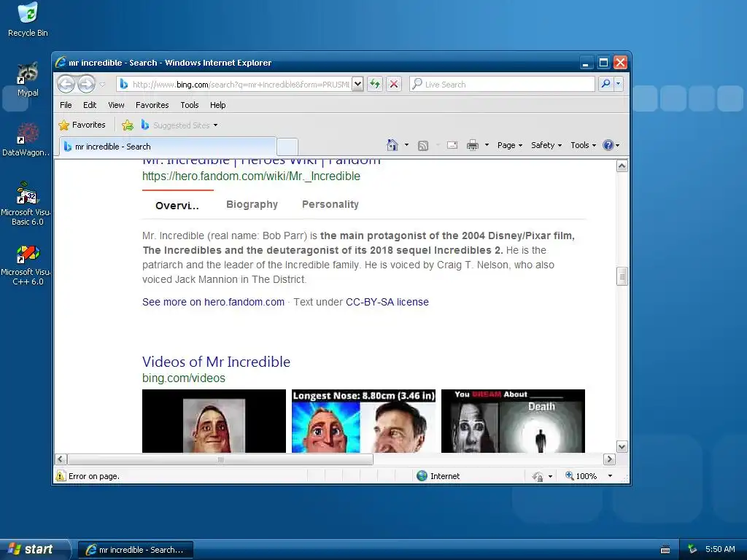Open the Edit menu
Viewport: 747px width, 560px height.
pyautogui.click(x=90, y=105)
